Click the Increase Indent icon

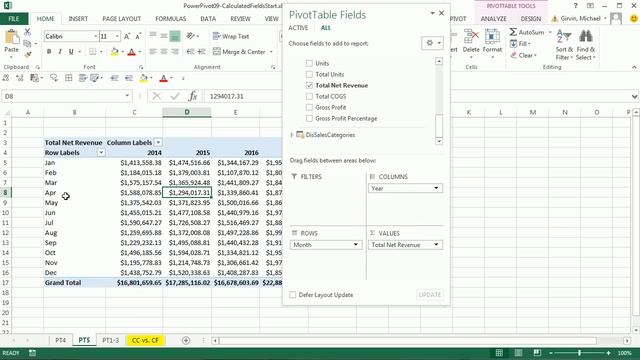[201, 52]
